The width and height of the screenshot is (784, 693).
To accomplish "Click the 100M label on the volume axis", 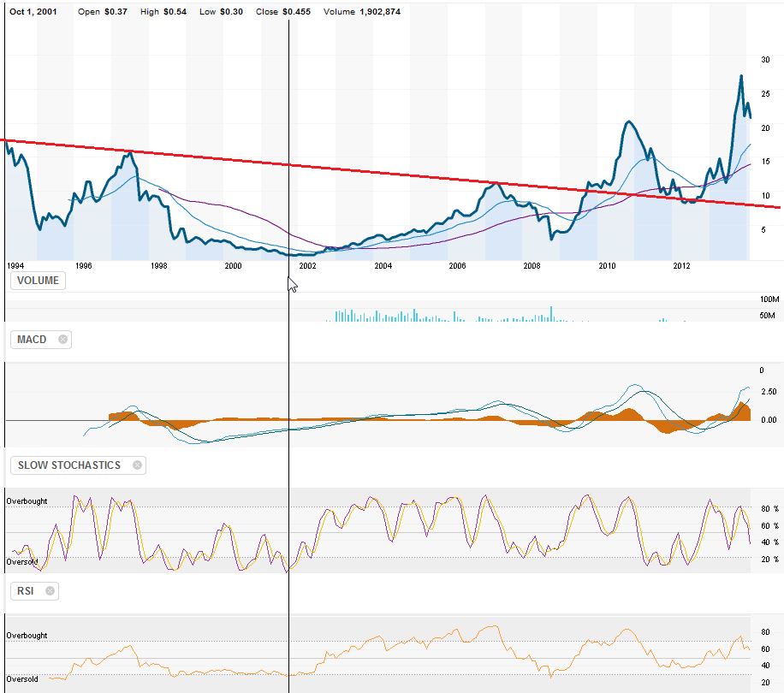I will [767, 300].
